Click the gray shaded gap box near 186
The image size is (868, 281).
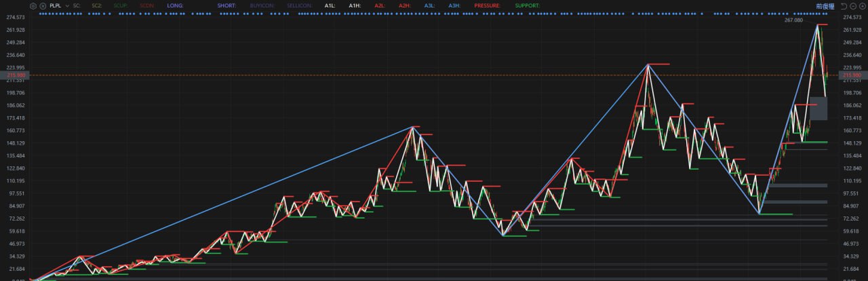[818, 108]
